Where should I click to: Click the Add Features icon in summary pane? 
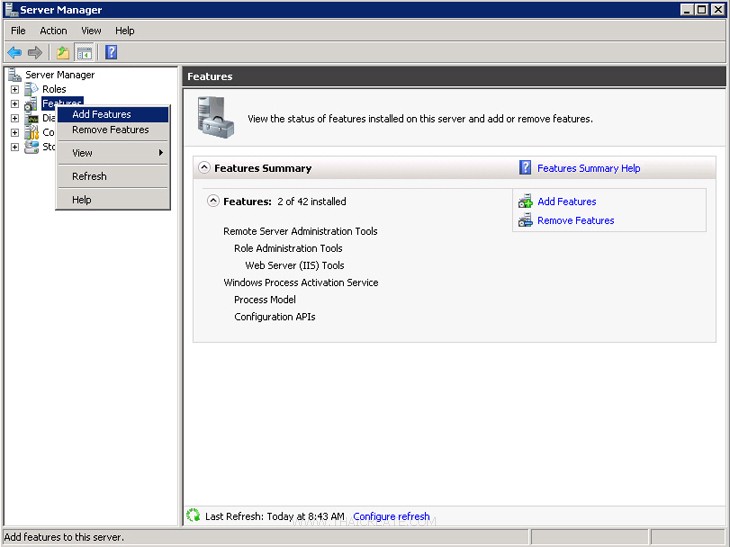point(525,202)
